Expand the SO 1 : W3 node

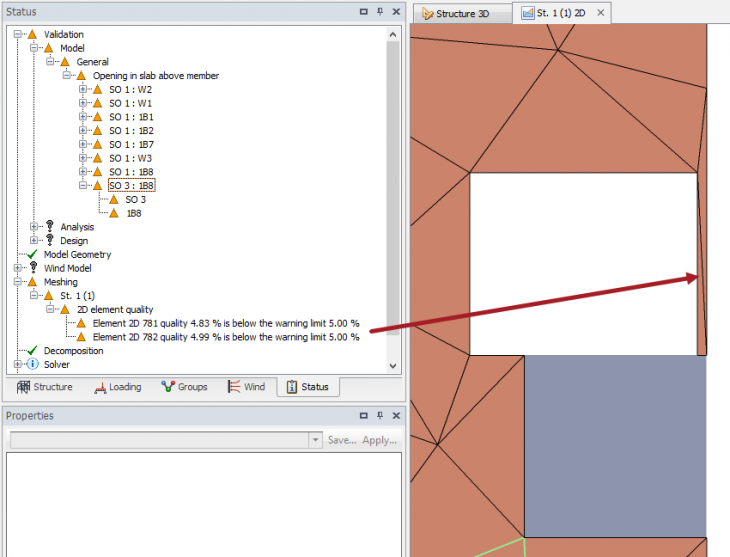pos(83,158)
